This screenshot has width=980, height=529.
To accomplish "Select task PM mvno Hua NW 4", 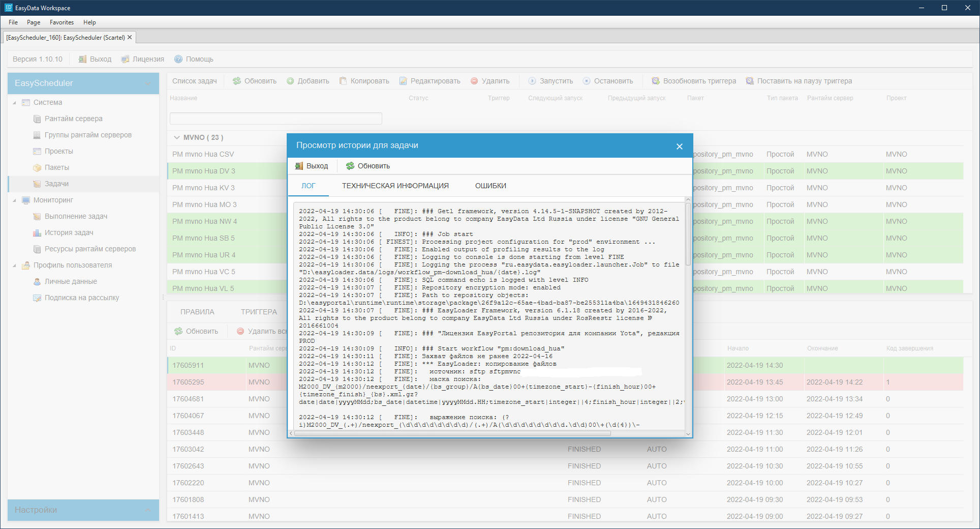I will [x=204, y=221].
